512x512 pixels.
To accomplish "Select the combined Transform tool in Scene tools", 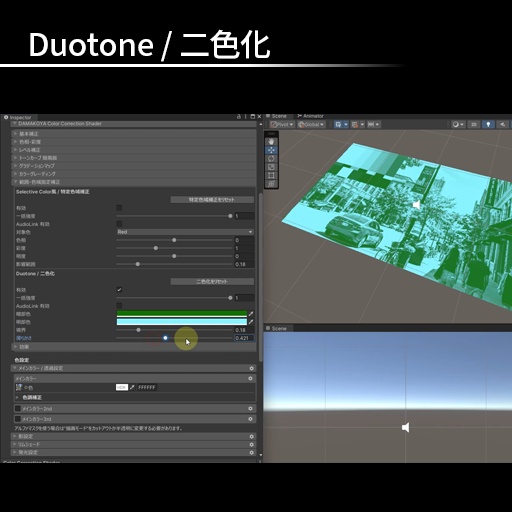I will [271, 184].
